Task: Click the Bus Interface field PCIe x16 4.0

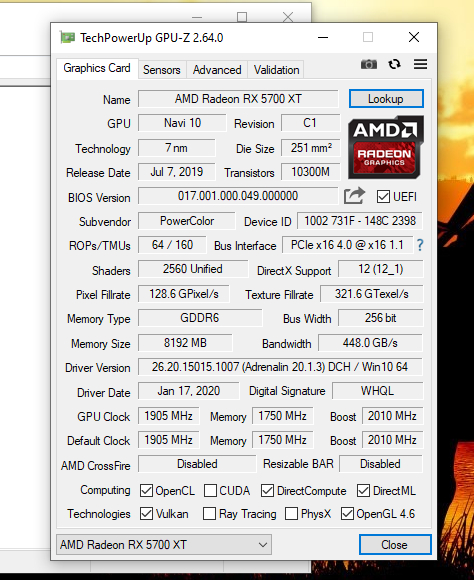Action: coord(347,245)
